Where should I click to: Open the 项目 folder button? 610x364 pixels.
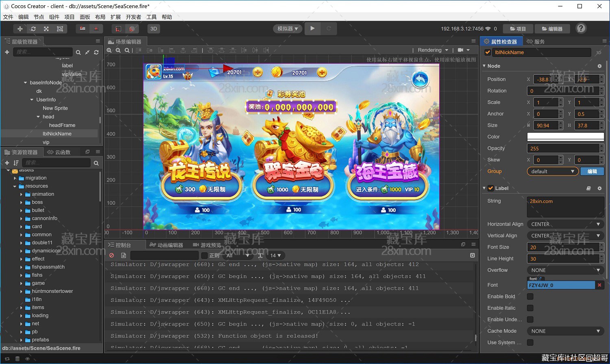click(518, 29)
